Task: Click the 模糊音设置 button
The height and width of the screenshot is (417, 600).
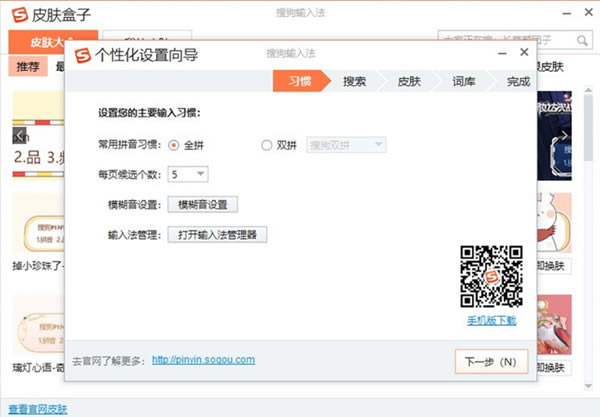Action: 203,205
